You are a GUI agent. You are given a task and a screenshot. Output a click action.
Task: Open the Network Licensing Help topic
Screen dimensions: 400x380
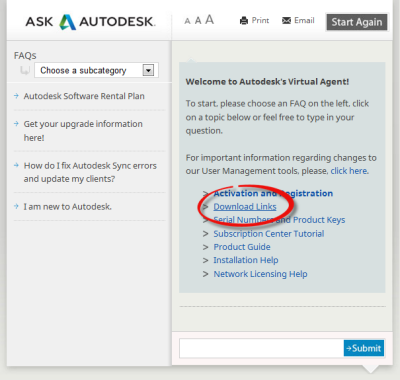coord(260,274)
